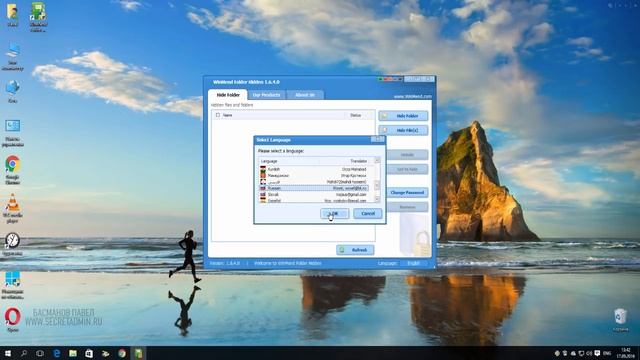
Task: Open the green Folder Hidden desktop shortcut
Action: click(x=38, y=16)
